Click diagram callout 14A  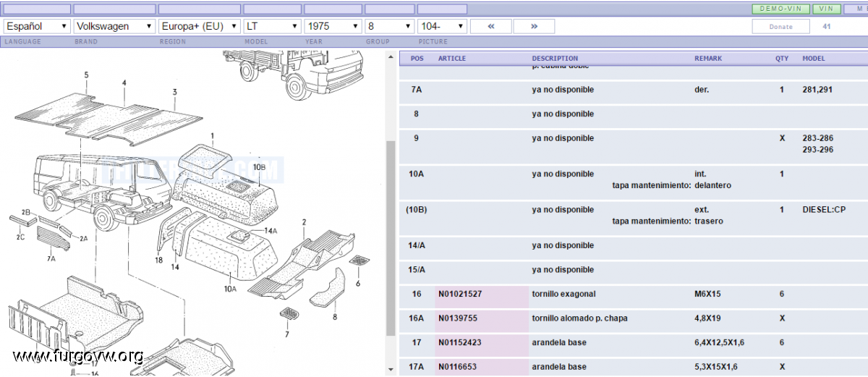(271, 231)
